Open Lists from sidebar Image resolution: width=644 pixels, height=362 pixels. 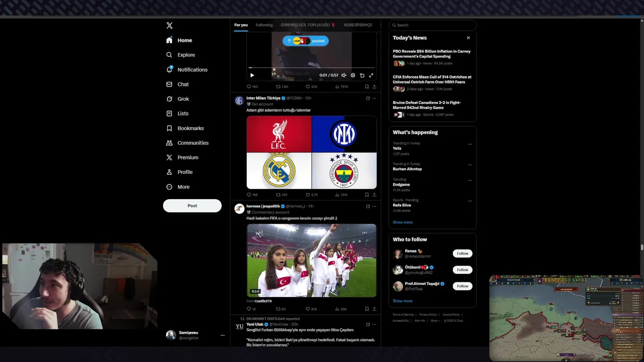[177, 113]
